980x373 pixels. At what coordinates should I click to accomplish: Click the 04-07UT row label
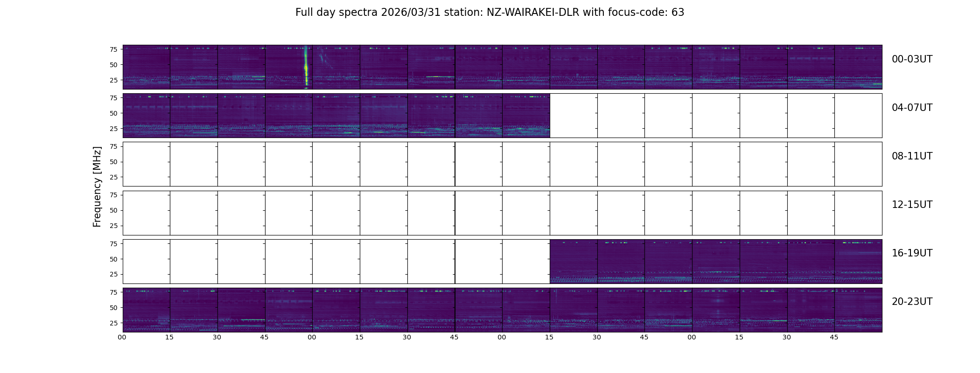pos(912,108)
